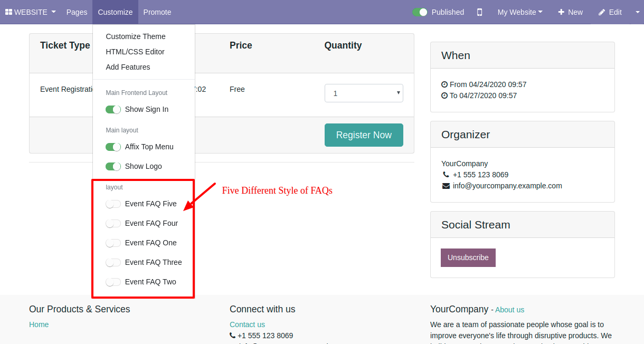Viewport: 644px width, 344px height.
Task: Open the About us link
Action: click(x=510, y=310)
